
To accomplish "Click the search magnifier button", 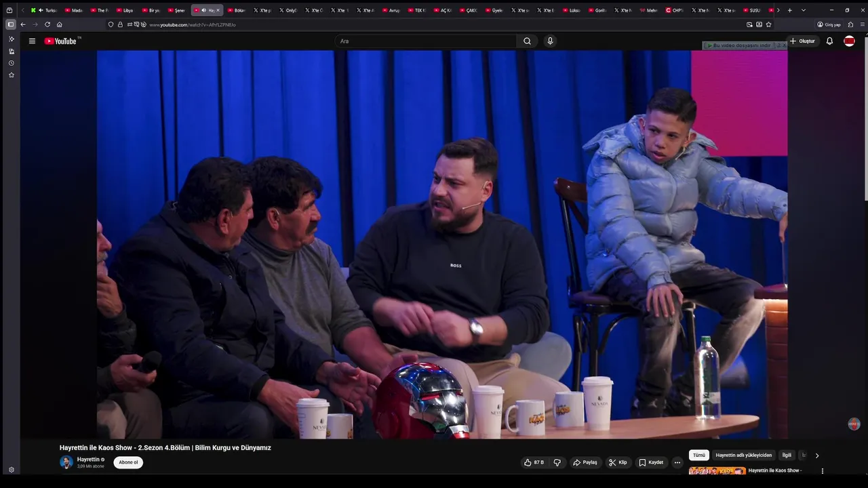I will 527,41.
